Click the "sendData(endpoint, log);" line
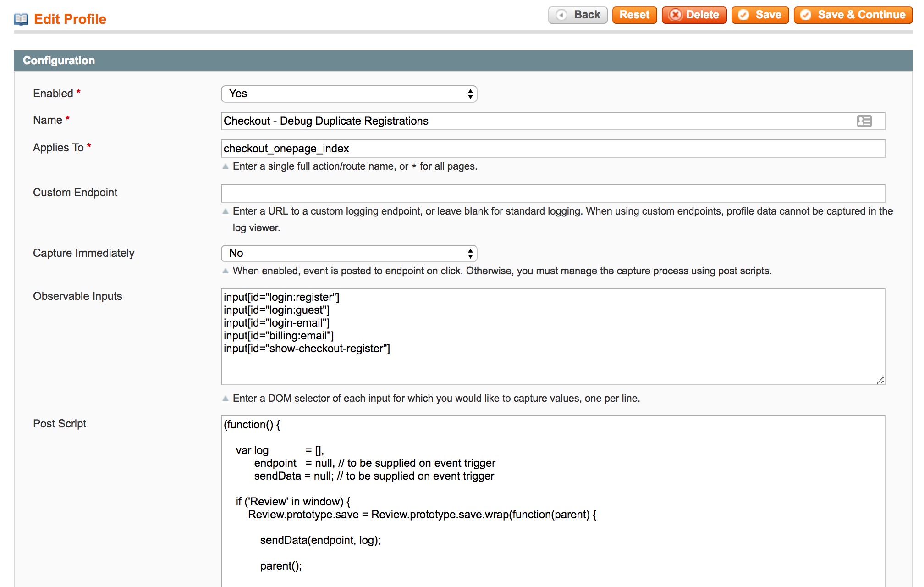924x587 pixels. (320, 540)
